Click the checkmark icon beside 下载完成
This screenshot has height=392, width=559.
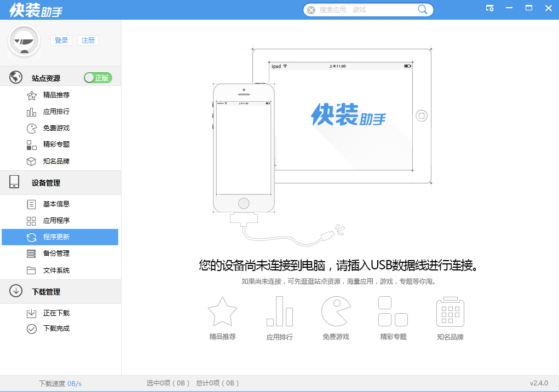[31, 329]
